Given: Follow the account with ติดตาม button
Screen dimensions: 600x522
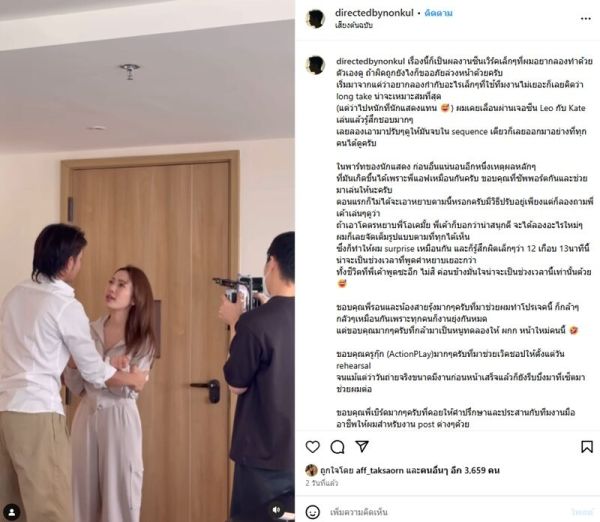Looking at the screenshot, I should (x=439, y=13).
